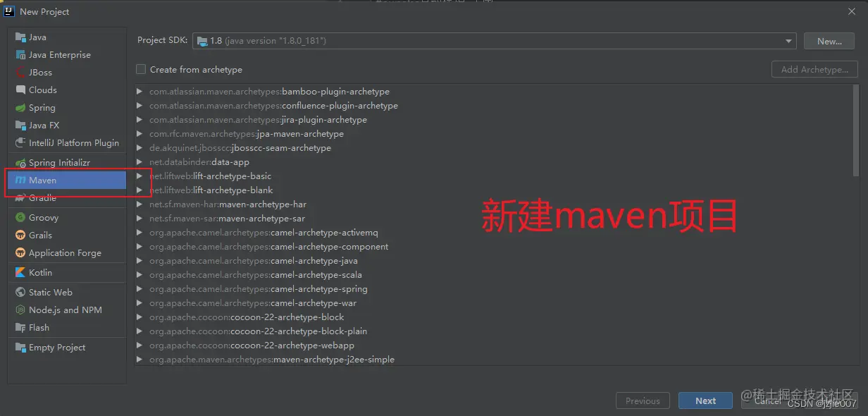The image size is (868, 416).
Task: Expand the camel-archetype-activemq entry
Action: (x=140, y=233)
